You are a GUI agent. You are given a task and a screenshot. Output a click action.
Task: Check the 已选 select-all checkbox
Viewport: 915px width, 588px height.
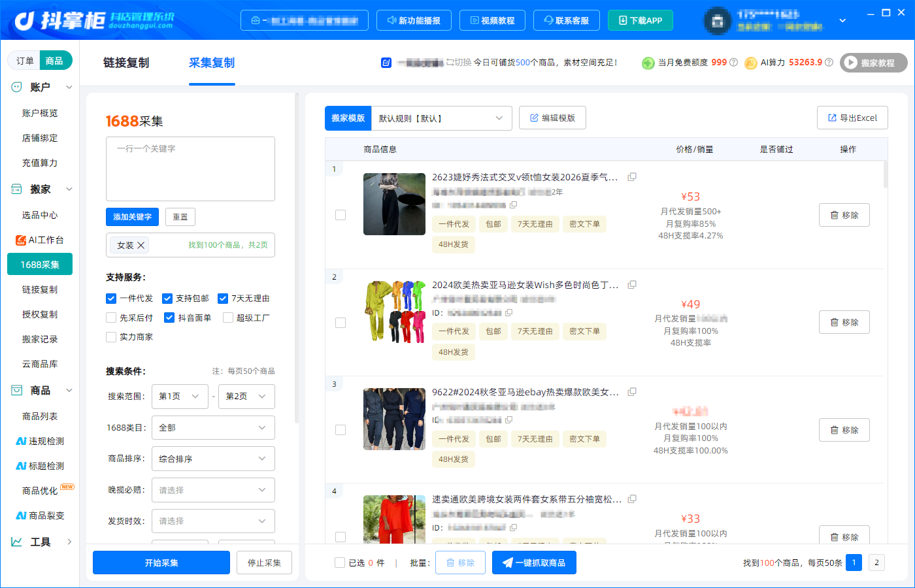[x=340, y=563]
